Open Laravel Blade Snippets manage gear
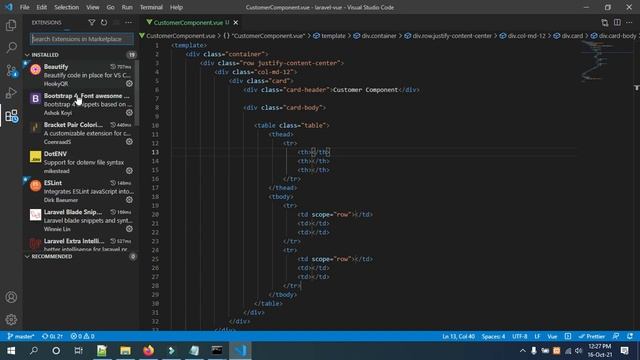Viewport: 640px width, 360px height. point(129,229)
